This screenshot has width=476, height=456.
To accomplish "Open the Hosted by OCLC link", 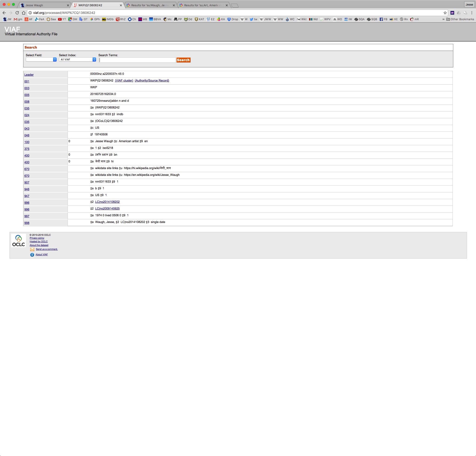I will [x=39, y=242].
